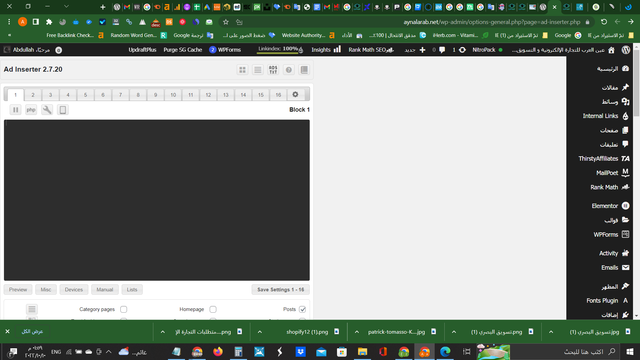The width and height of the screenshot is (640, 360).
Task: Open Microsoft Edge from the taskbar
Action: 445,352
